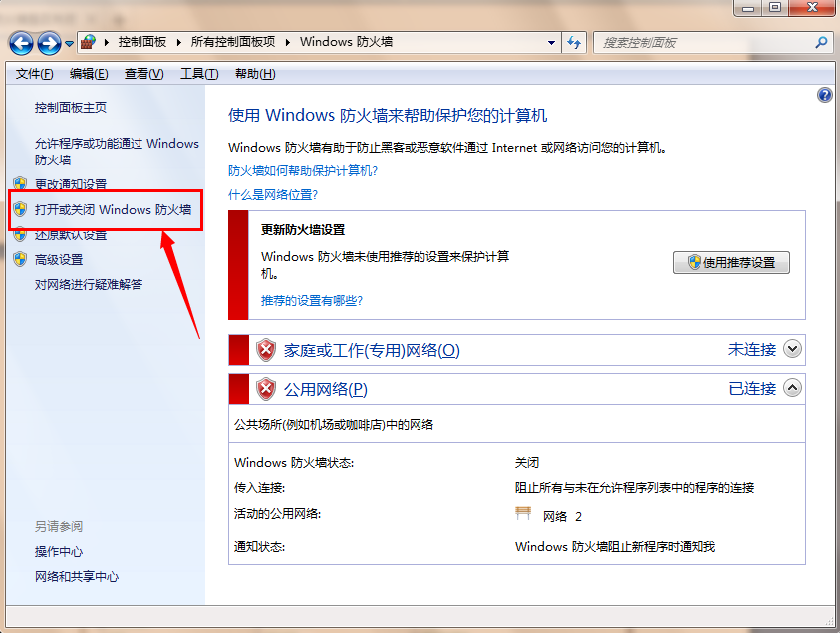Select 所有控制面板项 in the address breadcrumb

pyautogui.click(x=233, y=42)
